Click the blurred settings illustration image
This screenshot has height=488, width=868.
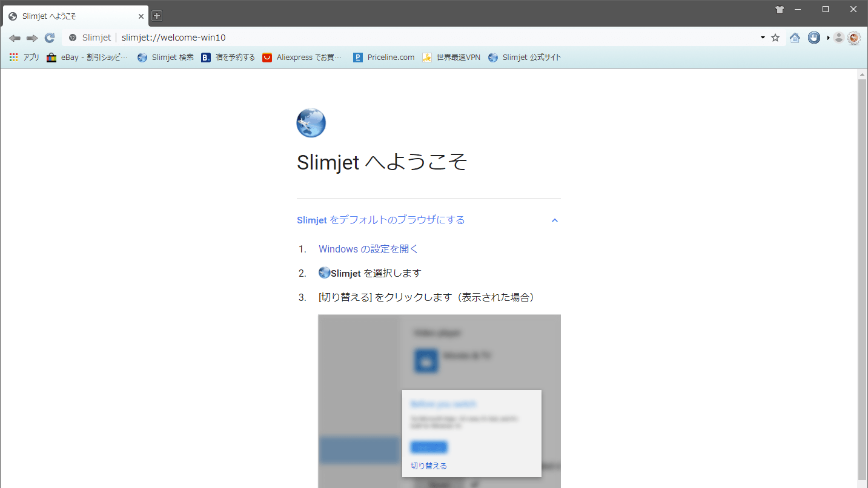pyautogui.click(x=440, y=401)
